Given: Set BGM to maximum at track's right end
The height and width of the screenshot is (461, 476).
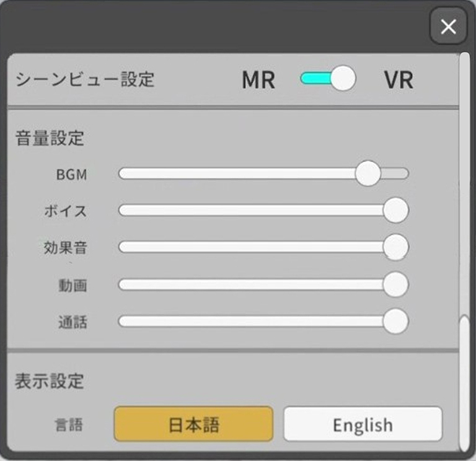Looking at the screenshot, I should click(405, 173).
